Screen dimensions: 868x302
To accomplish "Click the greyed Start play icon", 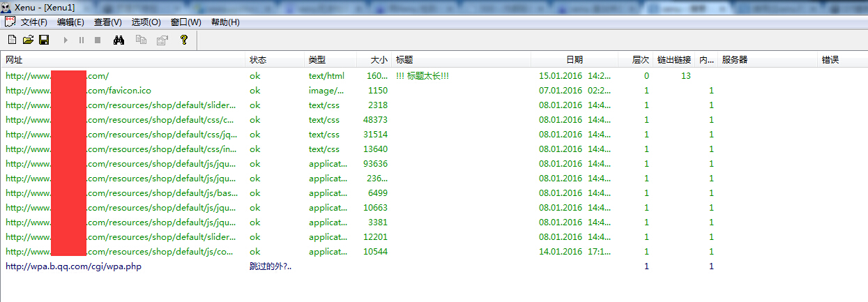I will 66,40.
